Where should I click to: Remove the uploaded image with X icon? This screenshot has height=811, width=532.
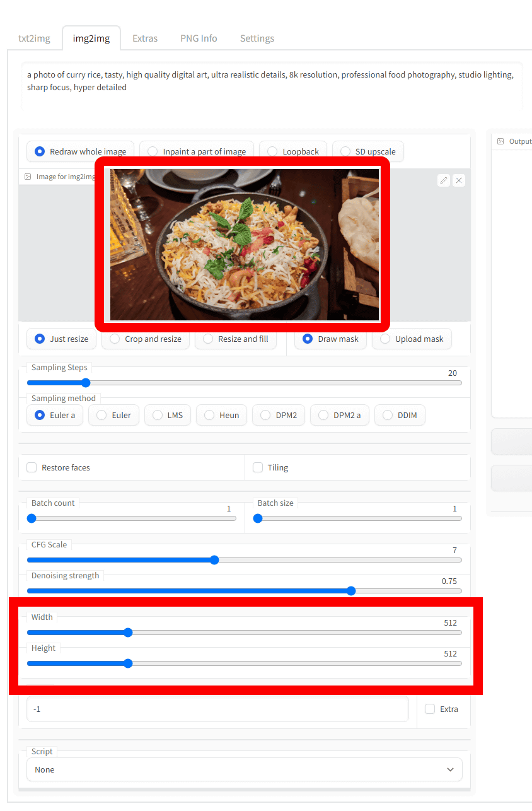click(x=459, y=180)
